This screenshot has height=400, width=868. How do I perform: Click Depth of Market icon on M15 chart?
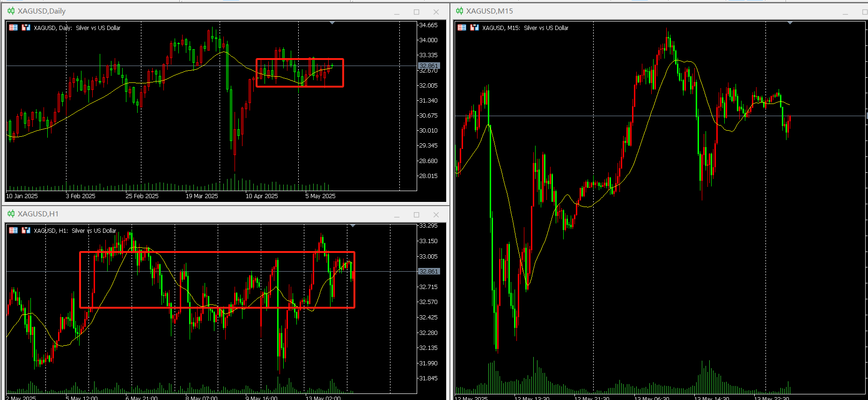click(474, 28)
